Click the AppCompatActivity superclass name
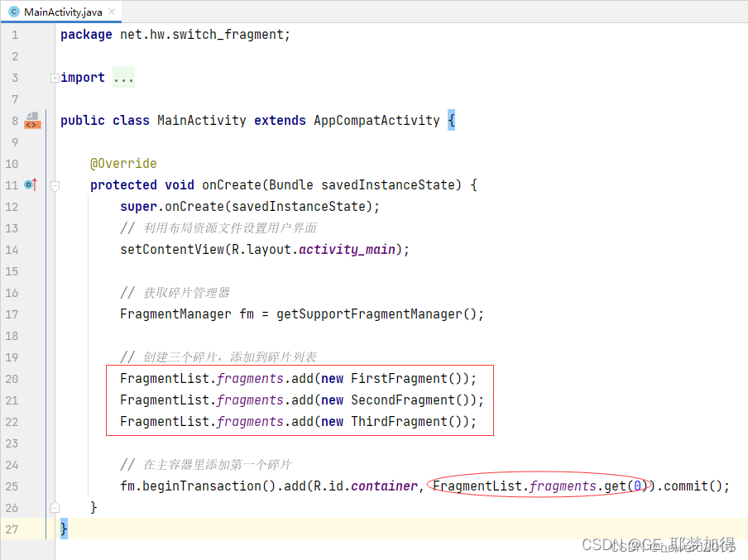Viewport: 748px width, 560px height. pos(376,120)
